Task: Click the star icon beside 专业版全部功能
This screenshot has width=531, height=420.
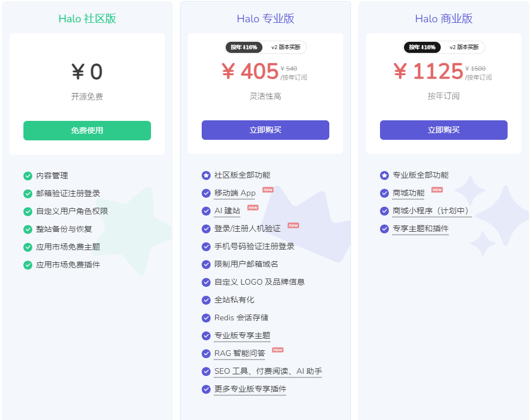Action: click(384, 175)
